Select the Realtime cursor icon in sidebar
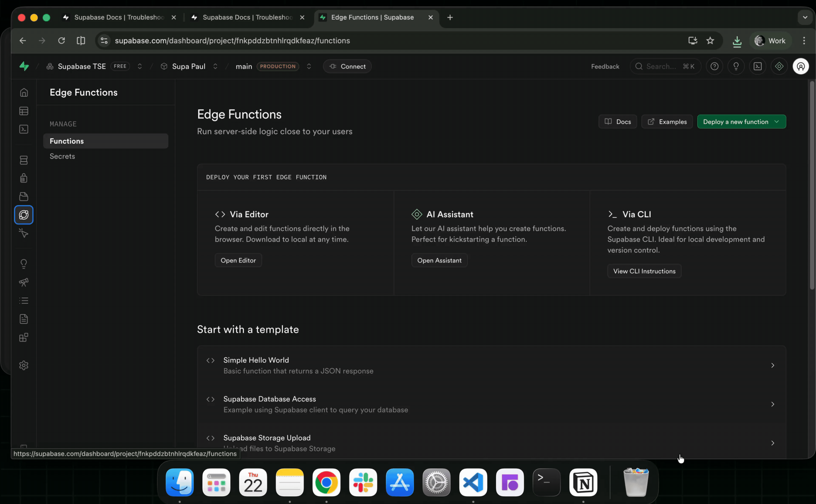The width and height of the screenshot is (816, 504). tap(24, 233)
